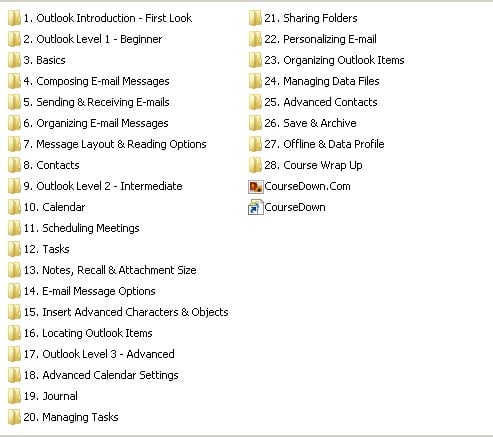Viewport: 493px width, 437px height.
Task: Click folder icon beside 8. Contacts
Action: pyautogui.click(x=14, y=165)
